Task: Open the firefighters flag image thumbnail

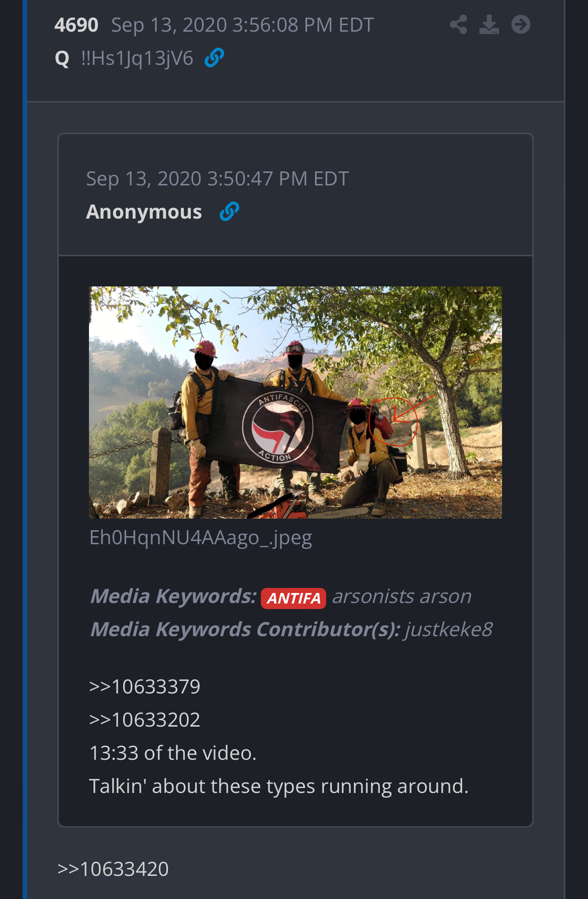Action: coord(296,402)
